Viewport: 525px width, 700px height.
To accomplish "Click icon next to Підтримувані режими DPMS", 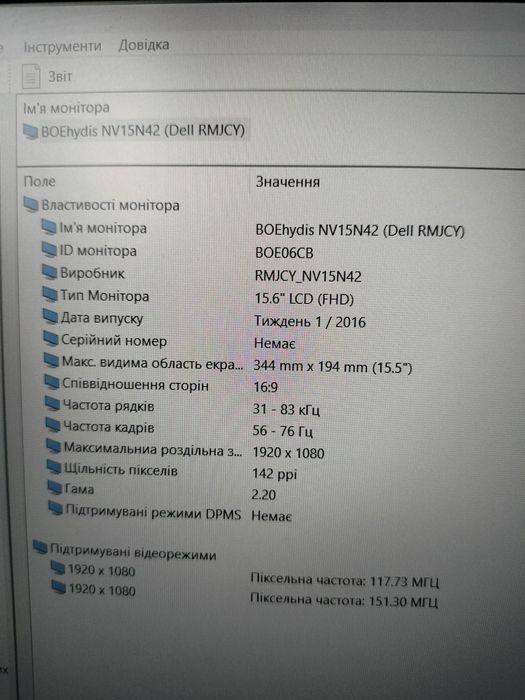I will tap(55, 508).
